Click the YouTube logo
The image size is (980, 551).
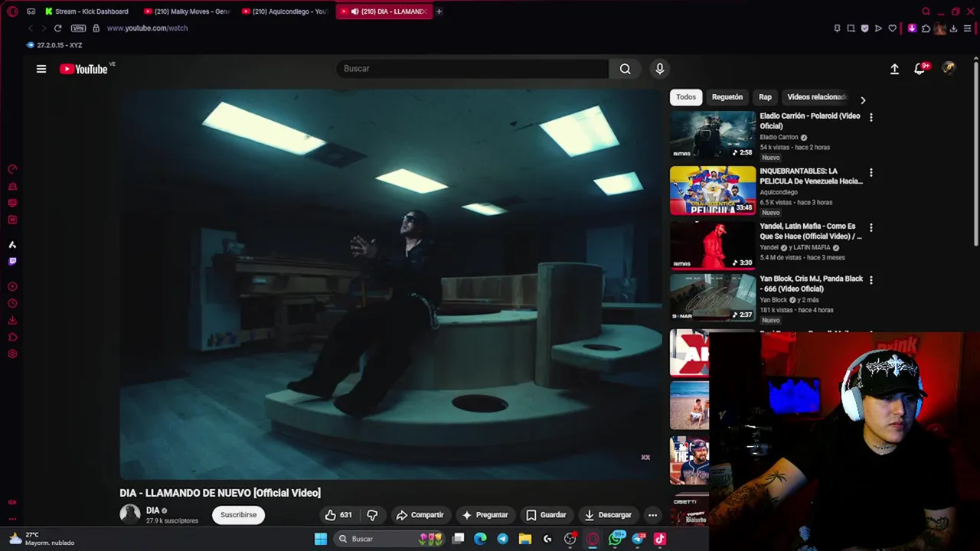pos(84,69)
